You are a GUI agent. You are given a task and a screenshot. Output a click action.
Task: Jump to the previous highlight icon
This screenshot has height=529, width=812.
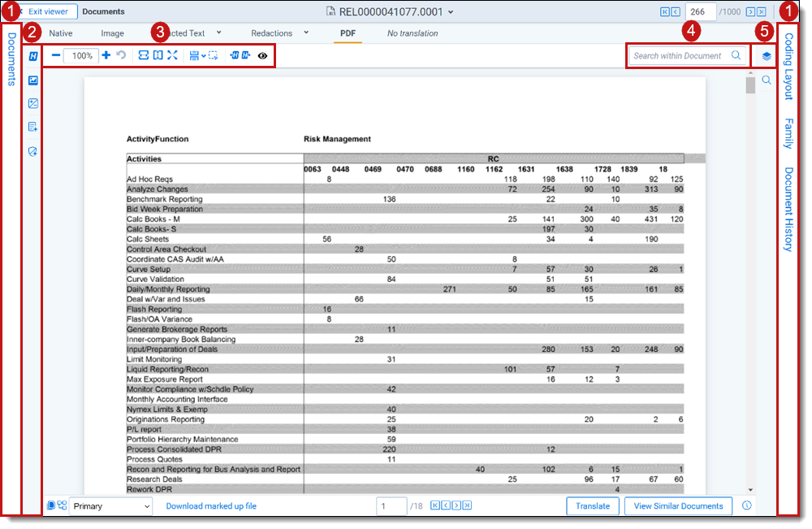(235, 55)
